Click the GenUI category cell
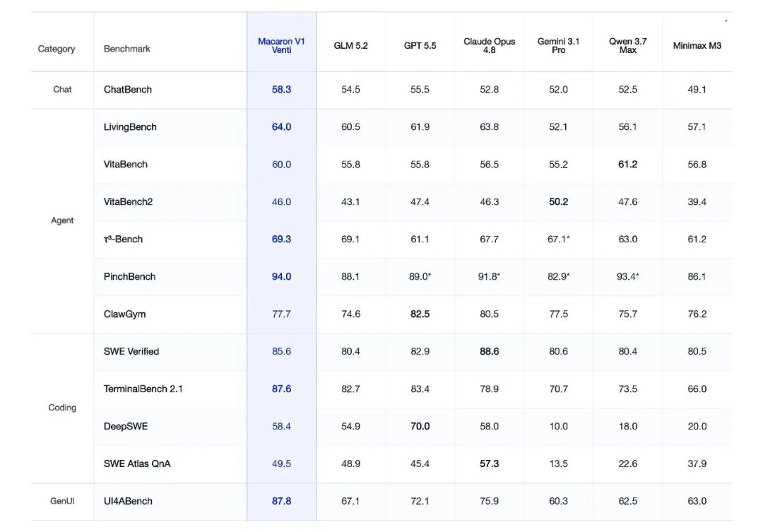Screen dimensions: 763x532 [62, 502]
